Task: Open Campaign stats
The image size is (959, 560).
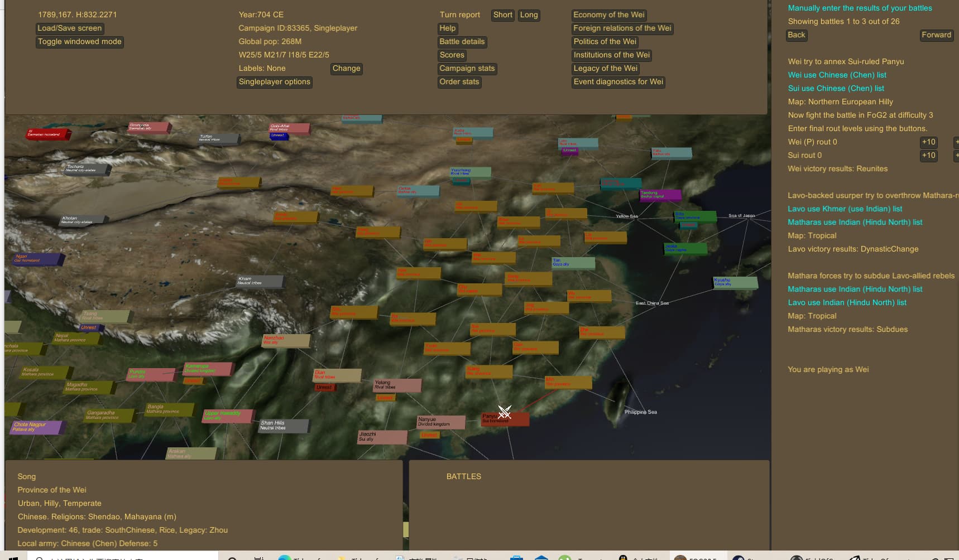Action: (x=467, y=68)
